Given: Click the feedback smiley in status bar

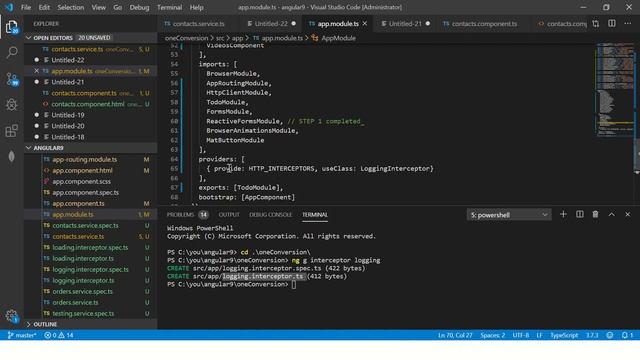Looking at the screenshot, I should click(609, 335).
